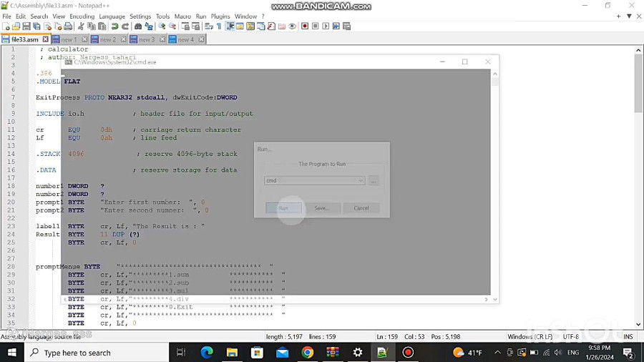
Task: Click Save... in the Run dialog
Action: point(322,208)
